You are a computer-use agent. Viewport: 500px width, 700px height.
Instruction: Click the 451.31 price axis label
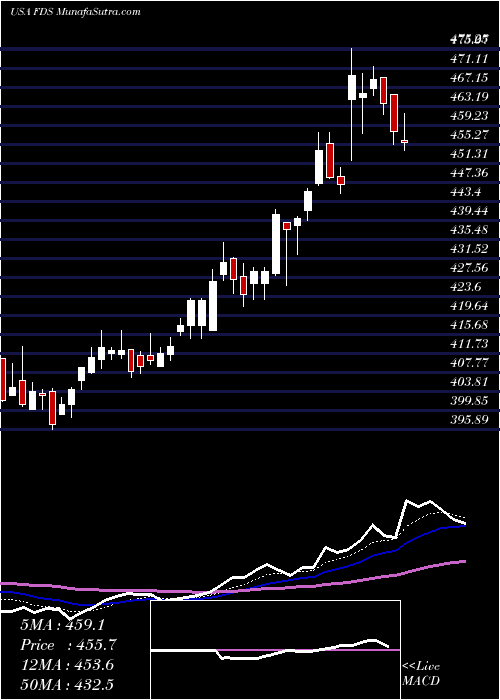468,153
